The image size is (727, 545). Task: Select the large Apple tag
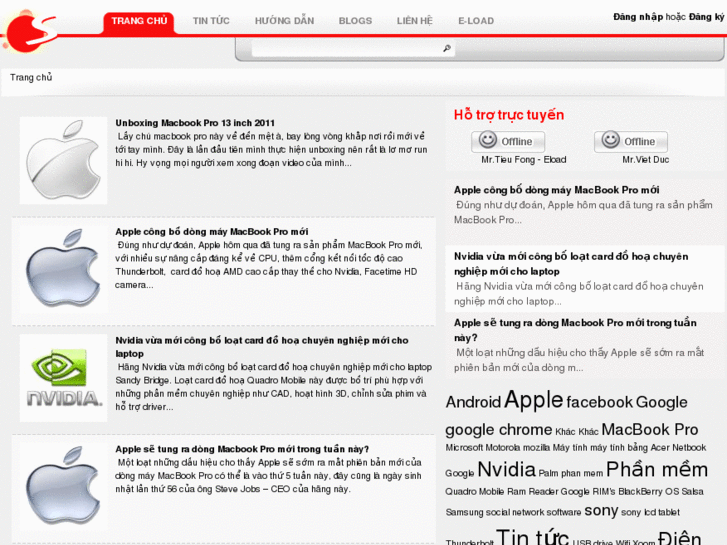click(x=533, y=399)
